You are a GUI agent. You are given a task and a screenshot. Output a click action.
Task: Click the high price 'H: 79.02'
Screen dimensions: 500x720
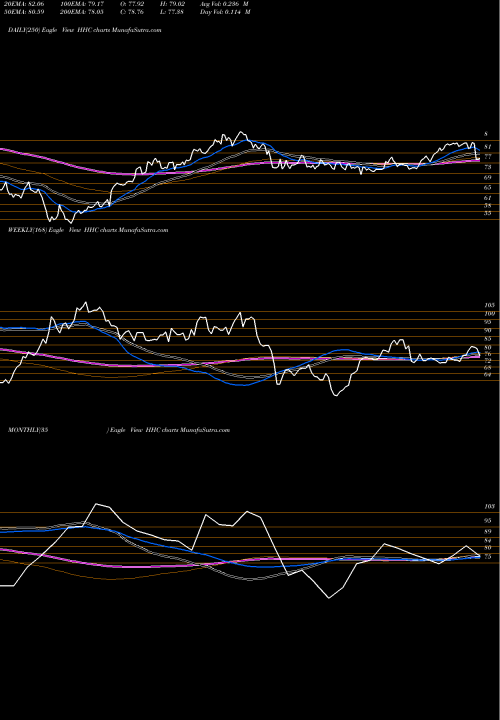pyautogui.click(x=171, y=4)
